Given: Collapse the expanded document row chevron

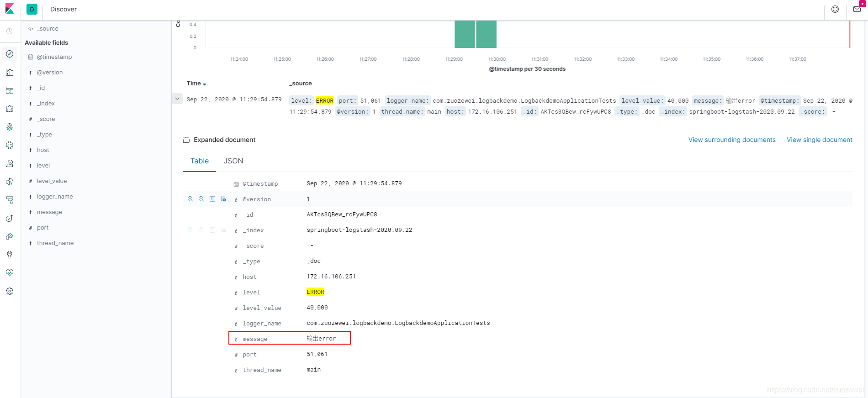Looking at the screenshot, I should (177, 99).
